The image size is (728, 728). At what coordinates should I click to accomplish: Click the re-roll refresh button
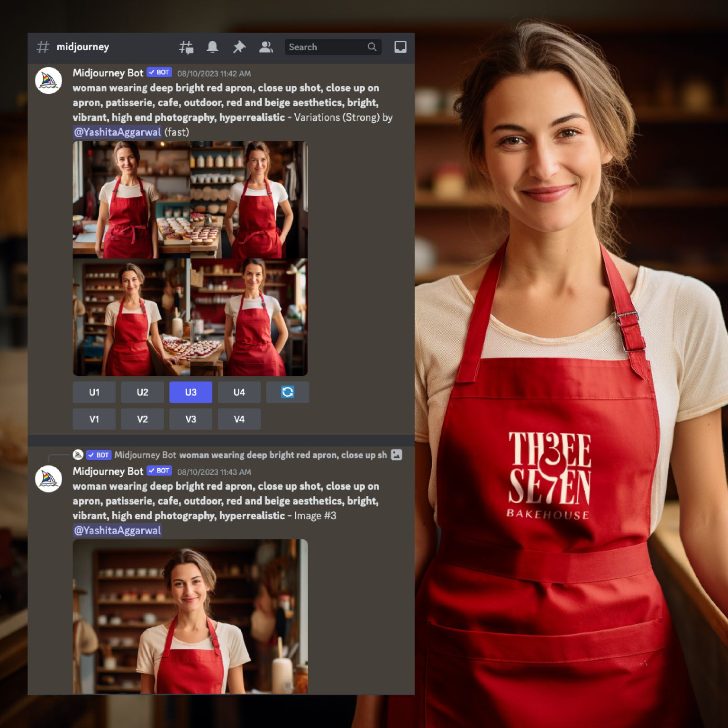coord(287,392)
